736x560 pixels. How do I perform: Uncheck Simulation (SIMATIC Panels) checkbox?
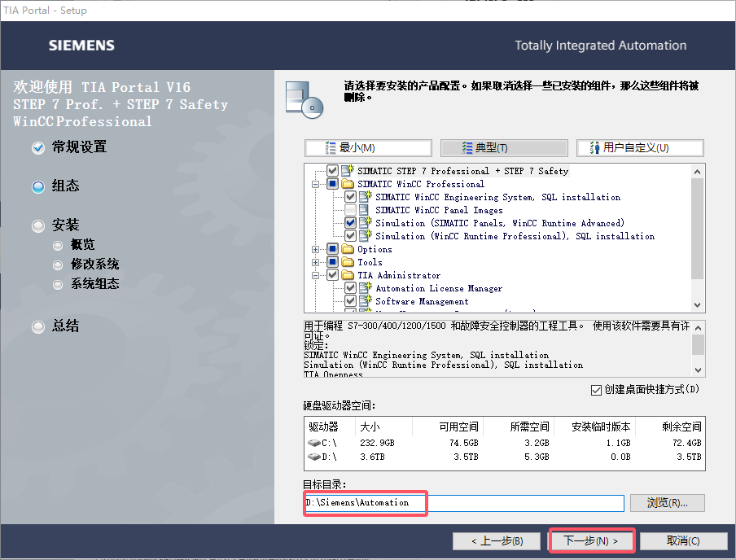350,222
